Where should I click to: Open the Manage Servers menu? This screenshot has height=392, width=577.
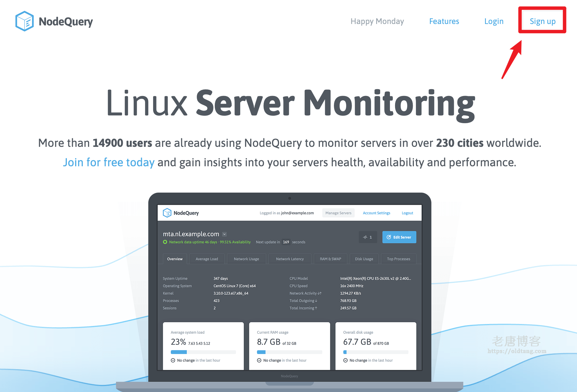click(x=338, y=213)
